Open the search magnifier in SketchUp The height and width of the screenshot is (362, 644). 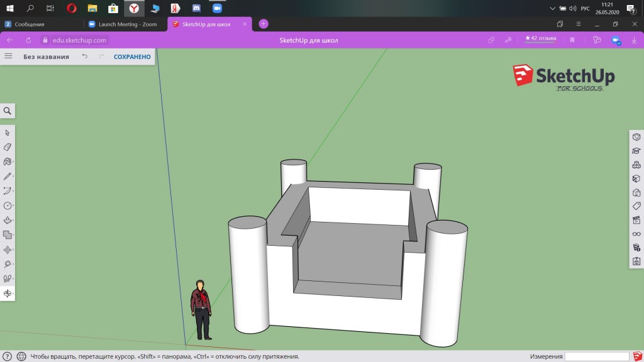(x=8, y=111)
